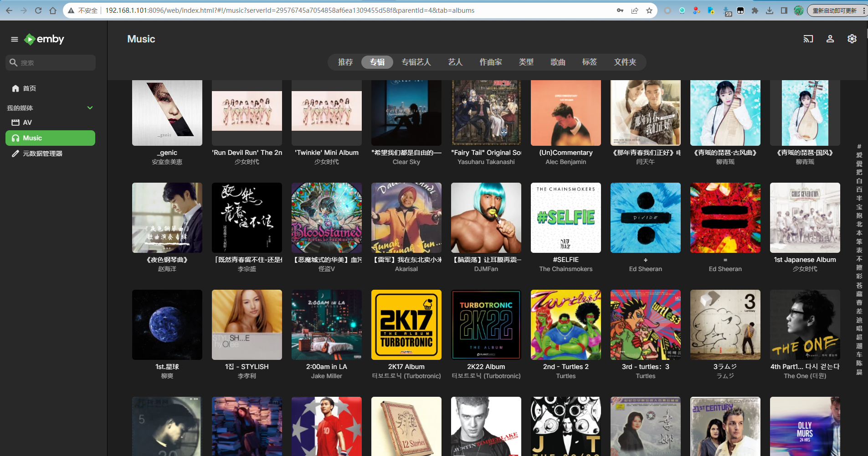Click the browser address bar URL
Image resolution: width=868 pixels, height=456 pixels.
tap(290, 10)
